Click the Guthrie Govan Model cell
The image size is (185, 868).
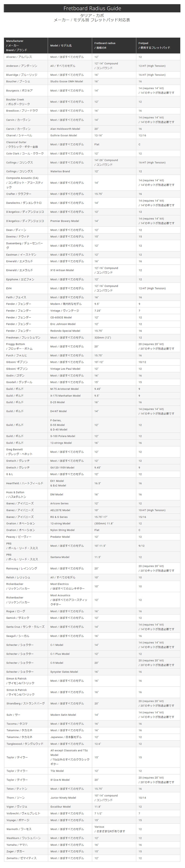pyautogui.click(x=70, y=136)
